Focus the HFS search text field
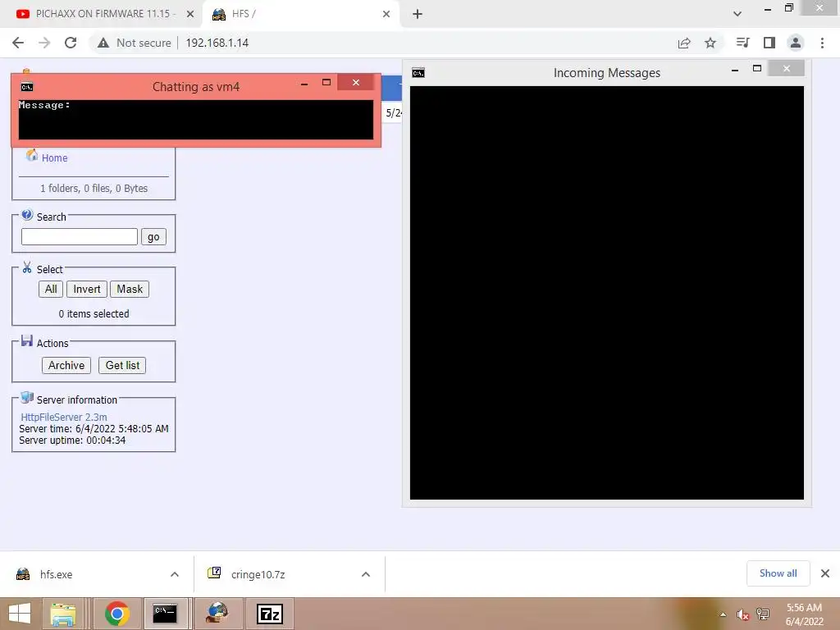The height and width of the screenshot is (630, 840). 80,237
